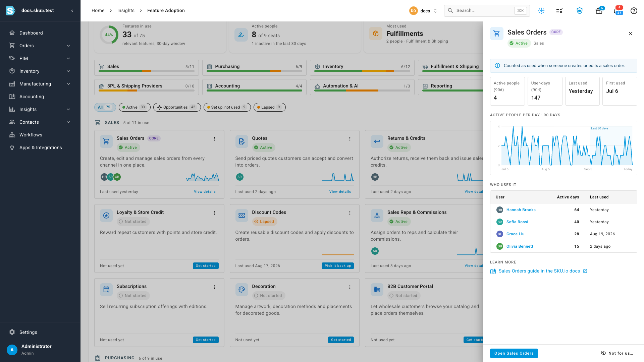Viewport: 644px width, 362px height.
Task: Open the help question mark icon
Action: coord(634,11)
